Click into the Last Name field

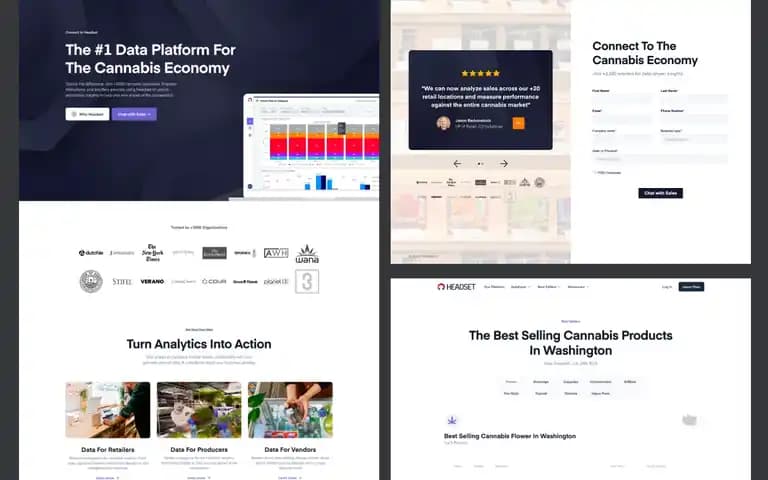click(x=694, y=99)
